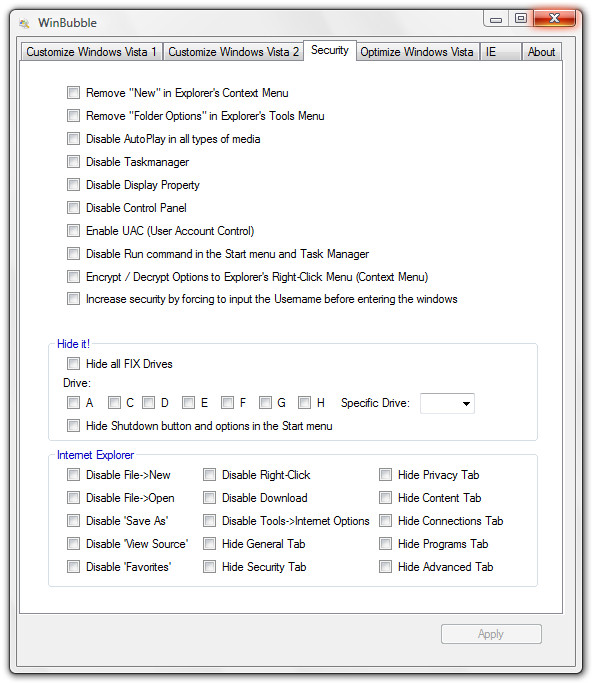Check Disable File->Open option
This screenshot has height=683, width=595.
pos(74,498)
